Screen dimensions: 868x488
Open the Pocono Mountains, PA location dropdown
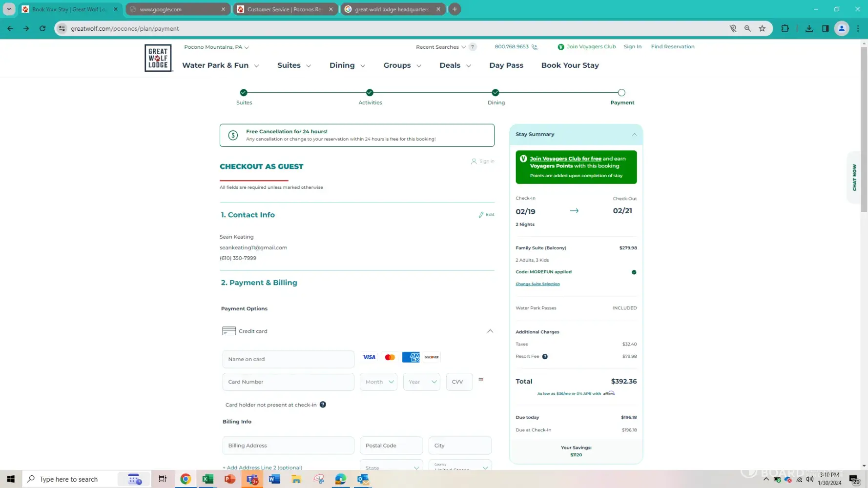pyautogui.click(x=216, y=47)
